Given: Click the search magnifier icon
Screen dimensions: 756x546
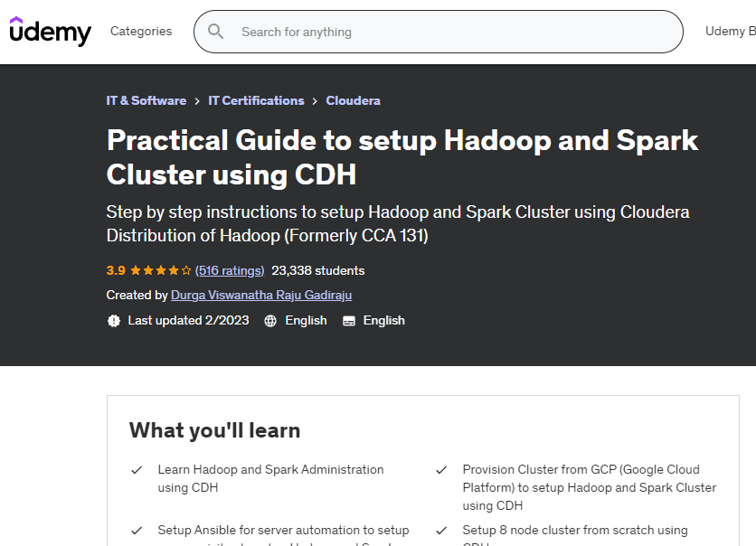Looking at the screenshot, I should 215,32.
